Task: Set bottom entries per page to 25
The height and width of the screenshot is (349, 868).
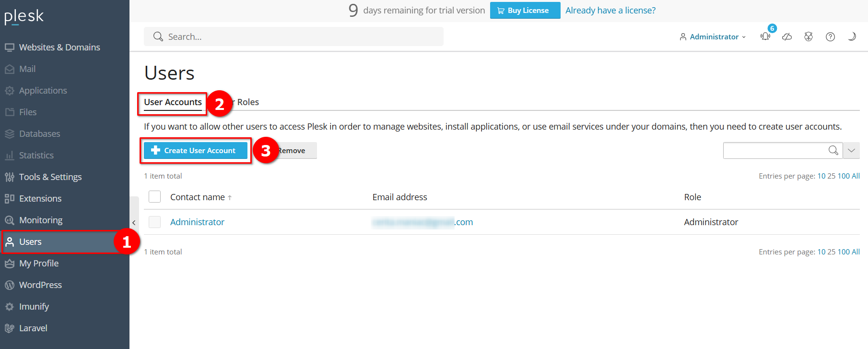Action: click(832, 252)
